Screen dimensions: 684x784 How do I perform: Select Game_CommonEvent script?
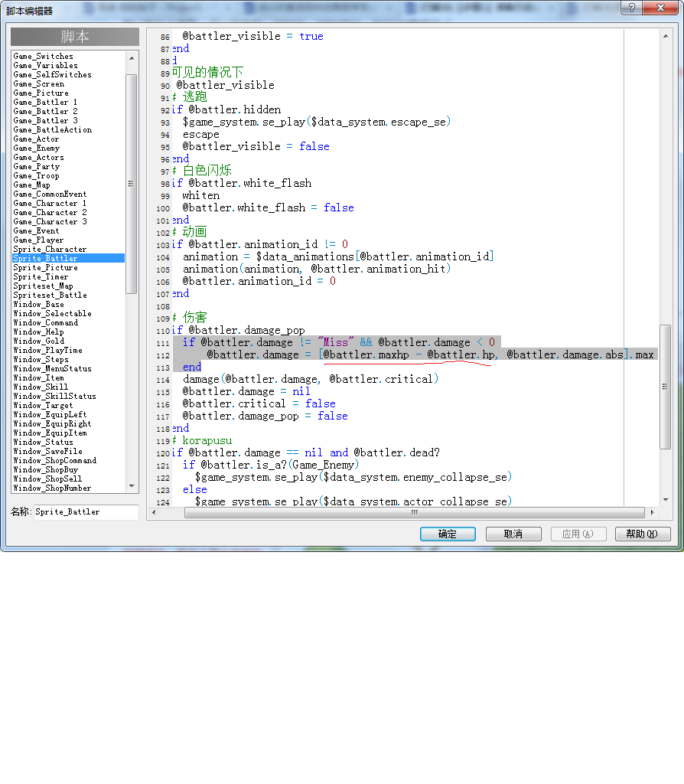click(x=50, y=194)
